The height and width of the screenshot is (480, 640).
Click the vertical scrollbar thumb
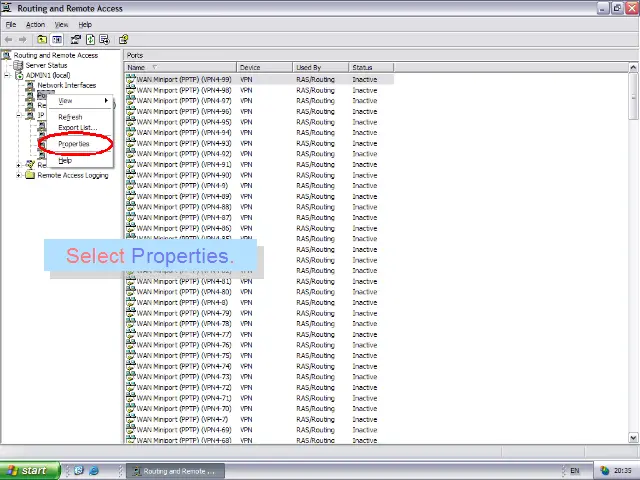pyautogui.click(x=633, y=96)
